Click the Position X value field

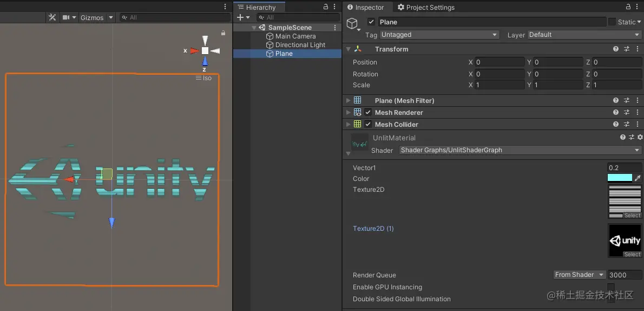[x=500, y=62]
